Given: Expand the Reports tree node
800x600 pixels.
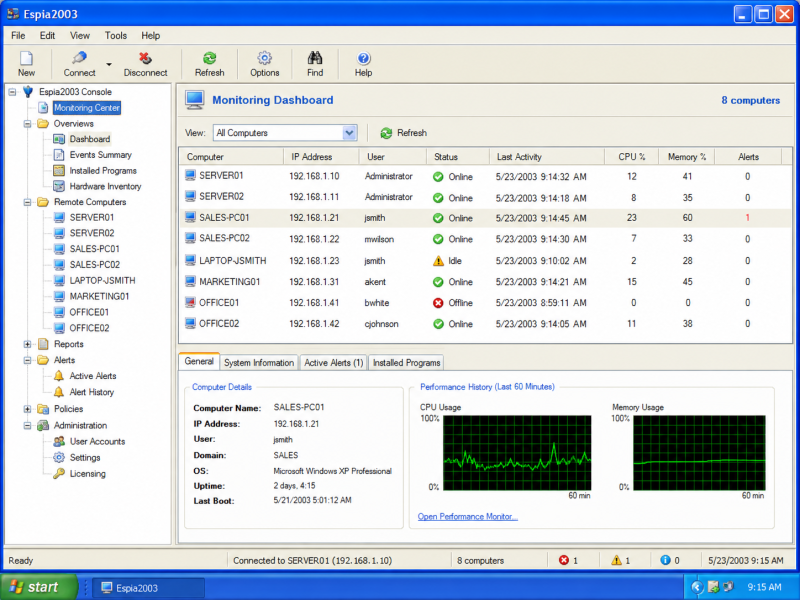Looking at the screenshot, I should pyautogui.click(x=28, y=344).
